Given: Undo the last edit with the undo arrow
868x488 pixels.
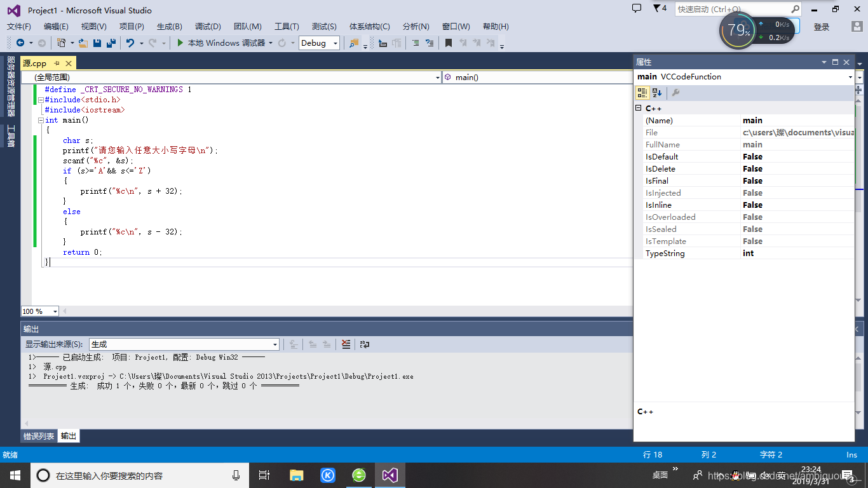Looking at the screenshot, I should [130, 43].
